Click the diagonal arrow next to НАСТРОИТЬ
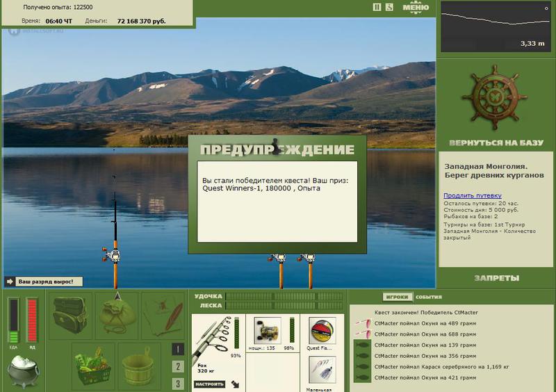This screenshot has width=556, height=392. pyautogui.click(x=235, y=384)
